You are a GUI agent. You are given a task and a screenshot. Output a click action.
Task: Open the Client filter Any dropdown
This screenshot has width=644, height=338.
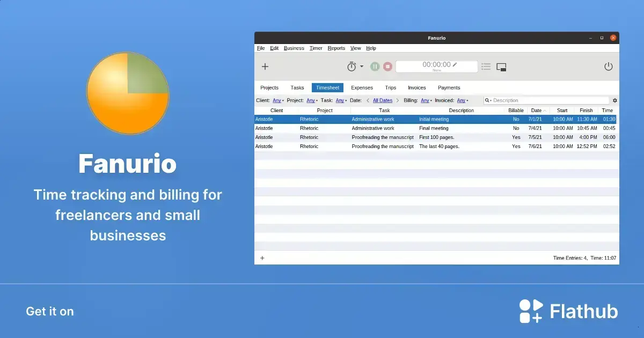(x=278, y=100)
